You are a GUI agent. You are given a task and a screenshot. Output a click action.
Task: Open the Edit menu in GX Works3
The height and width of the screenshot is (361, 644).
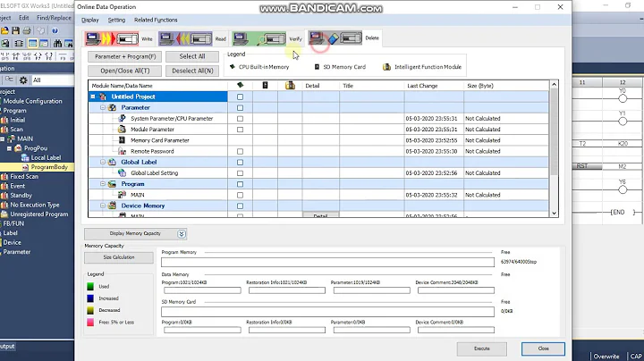tap(24, 18)
